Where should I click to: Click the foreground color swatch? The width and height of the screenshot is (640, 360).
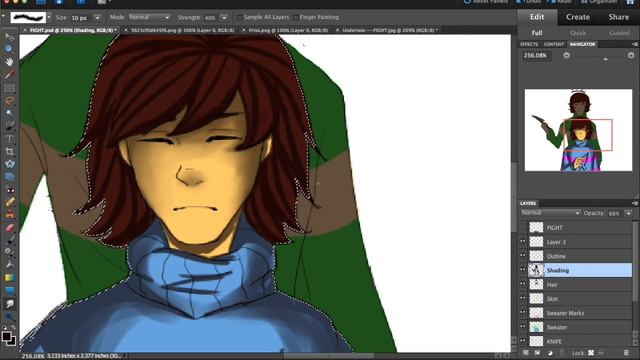tap(6, 337)
